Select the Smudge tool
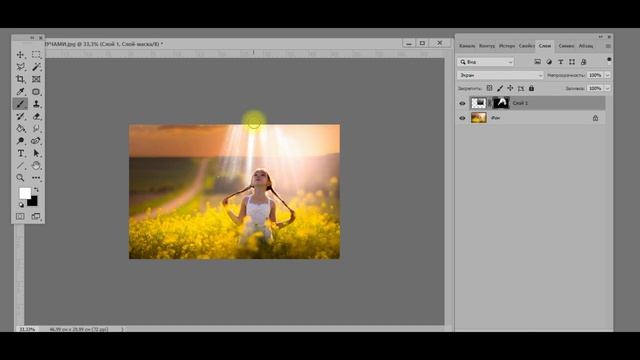 (x=36, y=129)
